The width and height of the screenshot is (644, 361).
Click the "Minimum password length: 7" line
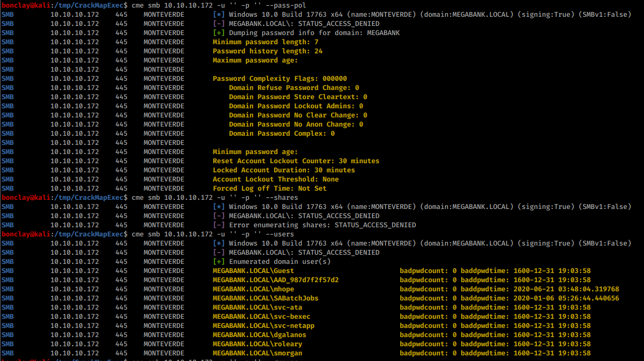tap(265, 42)
